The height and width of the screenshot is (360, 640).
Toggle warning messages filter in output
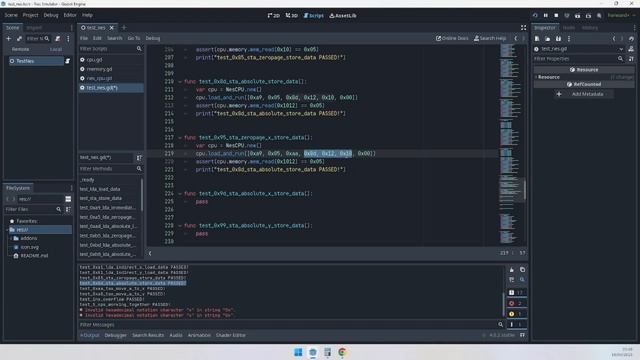tap(516, 314)
